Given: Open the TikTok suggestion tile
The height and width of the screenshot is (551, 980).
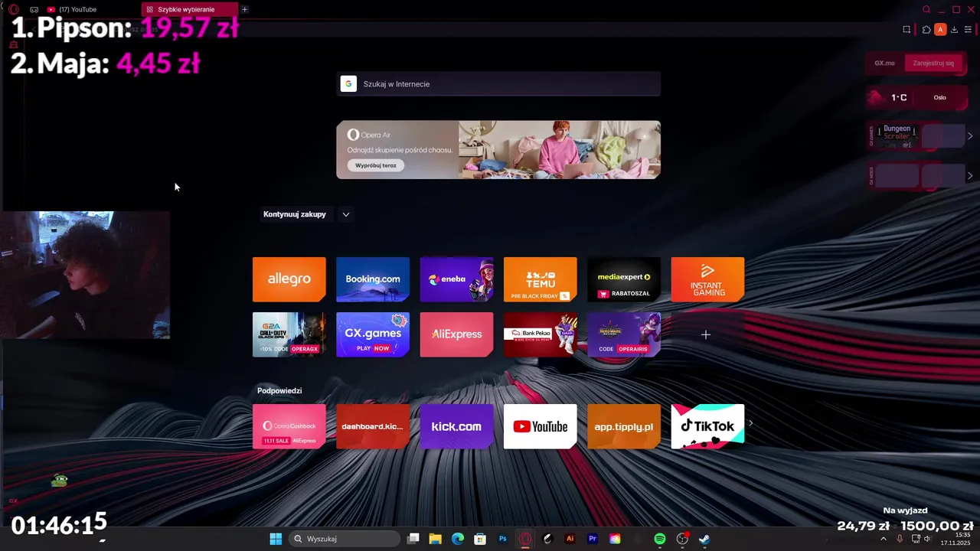Looking at the screenshot, I should coord(707,426).
